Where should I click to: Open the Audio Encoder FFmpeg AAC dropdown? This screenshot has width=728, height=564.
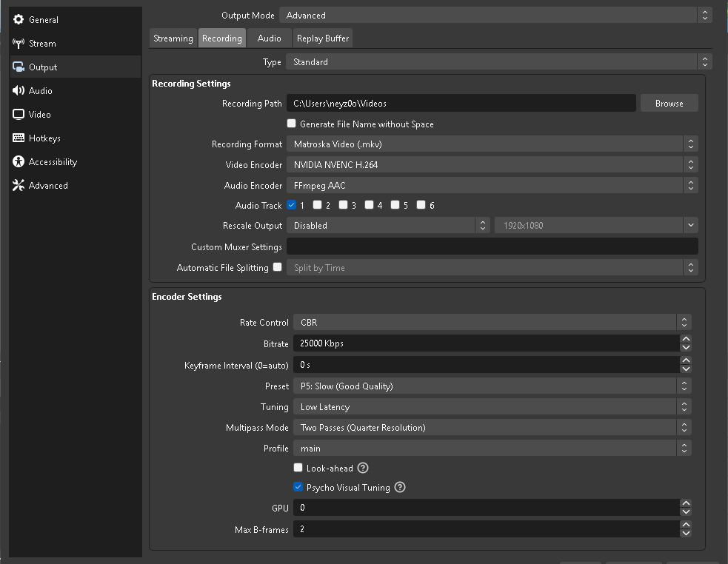point(492,185)
